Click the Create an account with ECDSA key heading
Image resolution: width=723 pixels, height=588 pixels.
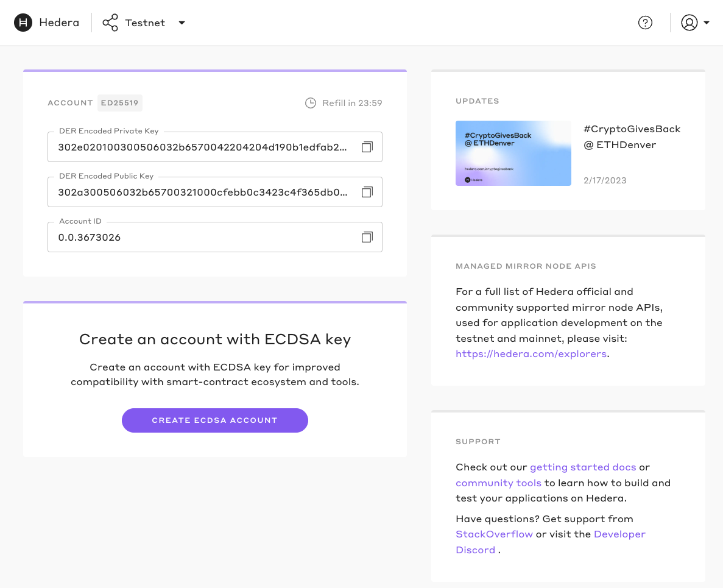point(215,339)
